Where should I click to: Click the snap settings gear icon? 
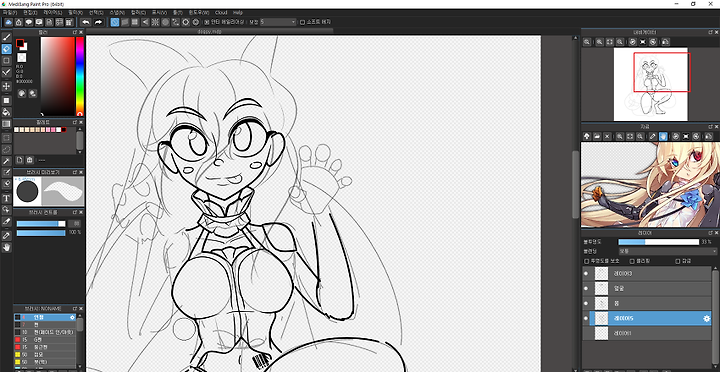[196, 22]
